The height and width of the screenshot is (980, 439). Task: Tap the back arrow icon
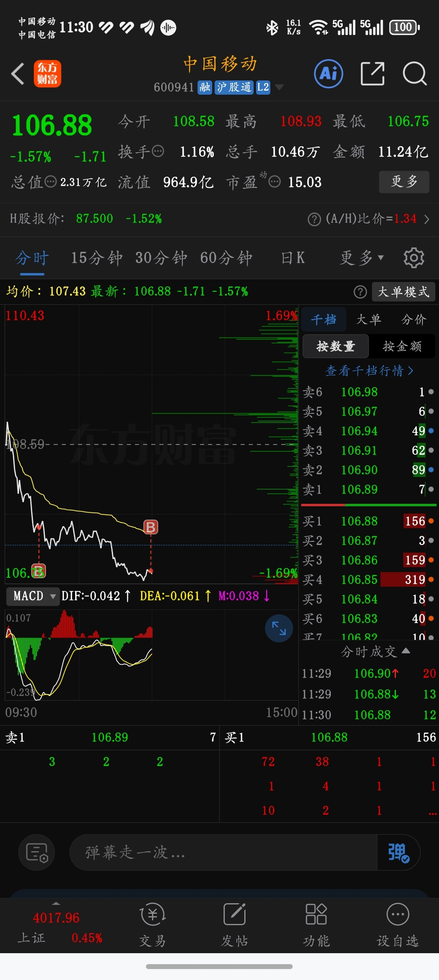[18, 74]
